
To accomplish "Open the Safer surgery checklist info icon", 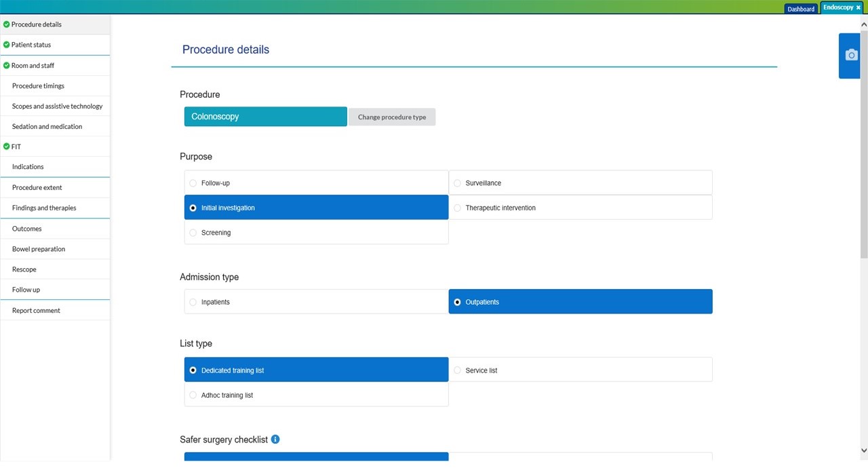I will (x=275, y=439).
